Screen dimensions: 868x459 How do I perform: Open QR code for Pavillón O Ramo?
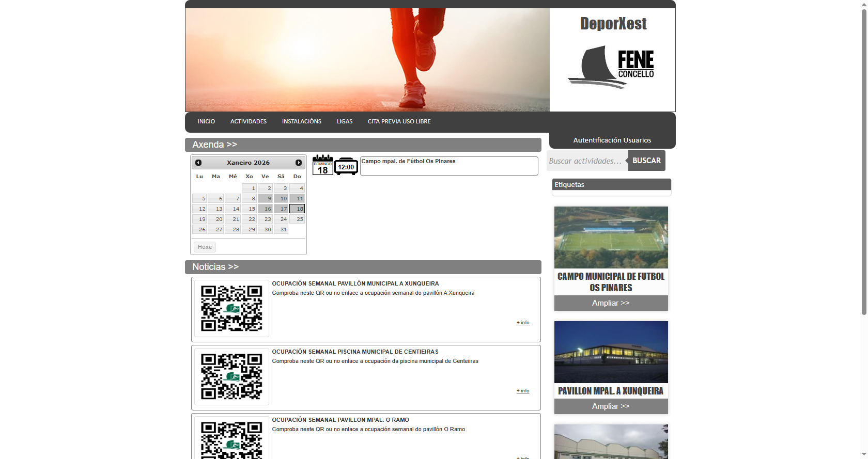coord(231,439)
